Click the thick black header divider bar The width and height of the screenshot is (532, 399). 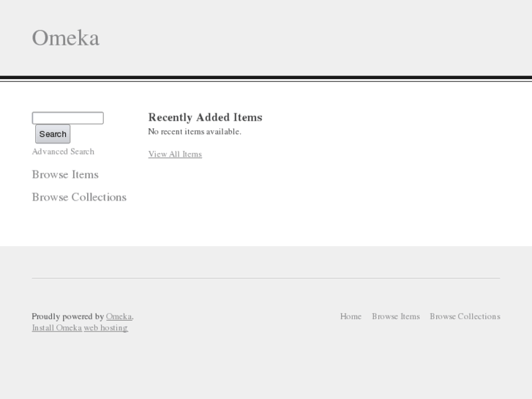click(x=266, y=77)
